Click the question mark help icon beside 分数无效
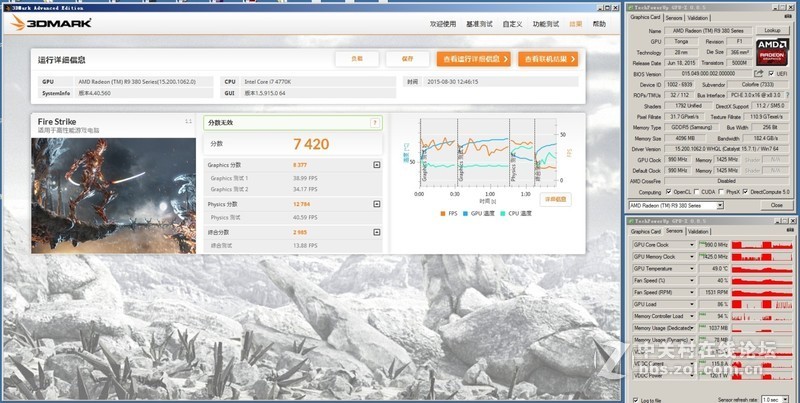 coord(374,123)
